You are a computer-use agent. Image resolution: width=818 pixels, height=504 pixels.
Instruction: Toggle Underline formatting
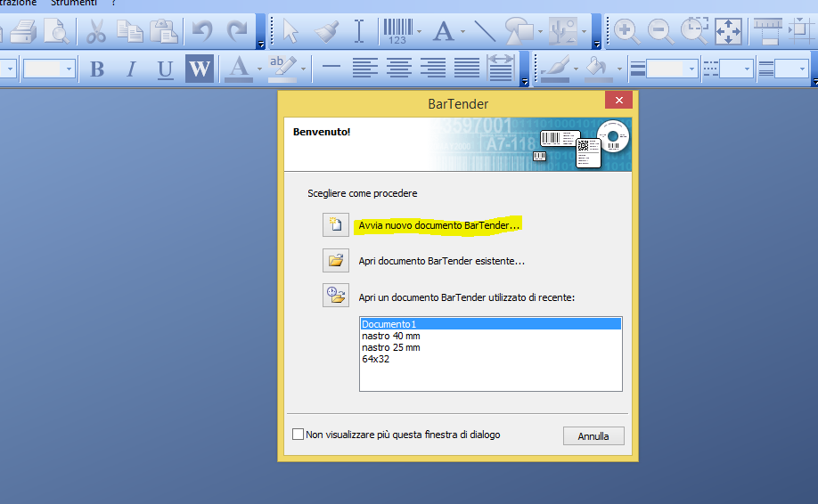coord(166,69)
